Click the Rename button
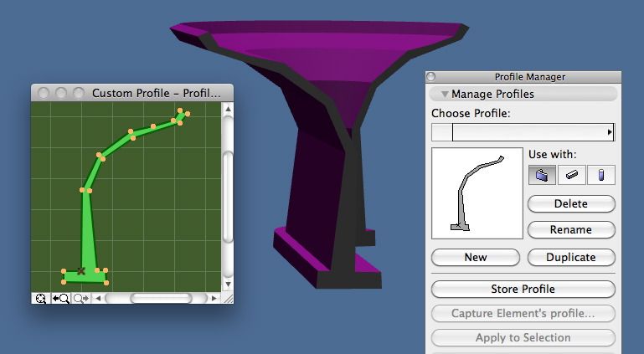Viewport: 644px width, 354px height. 571,229
